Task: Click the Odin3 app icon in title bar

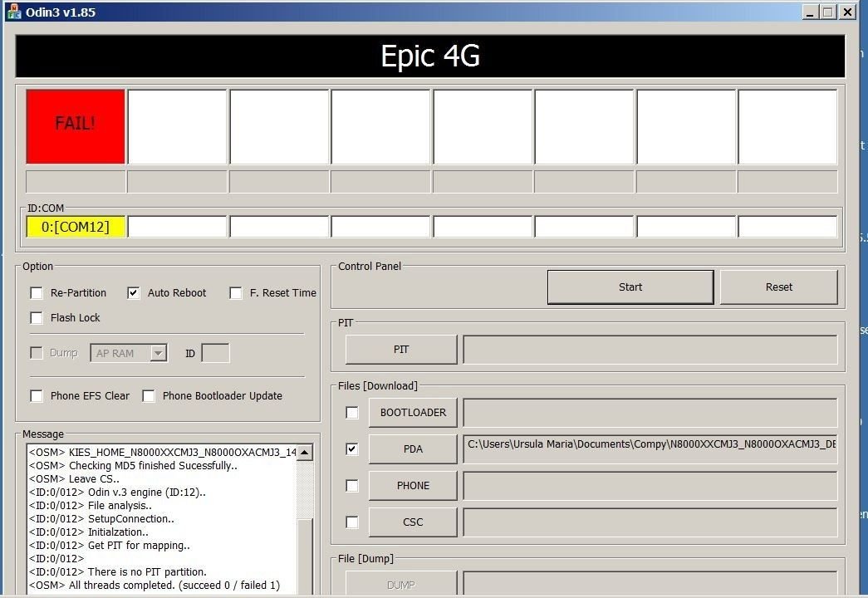Action: 12,12
